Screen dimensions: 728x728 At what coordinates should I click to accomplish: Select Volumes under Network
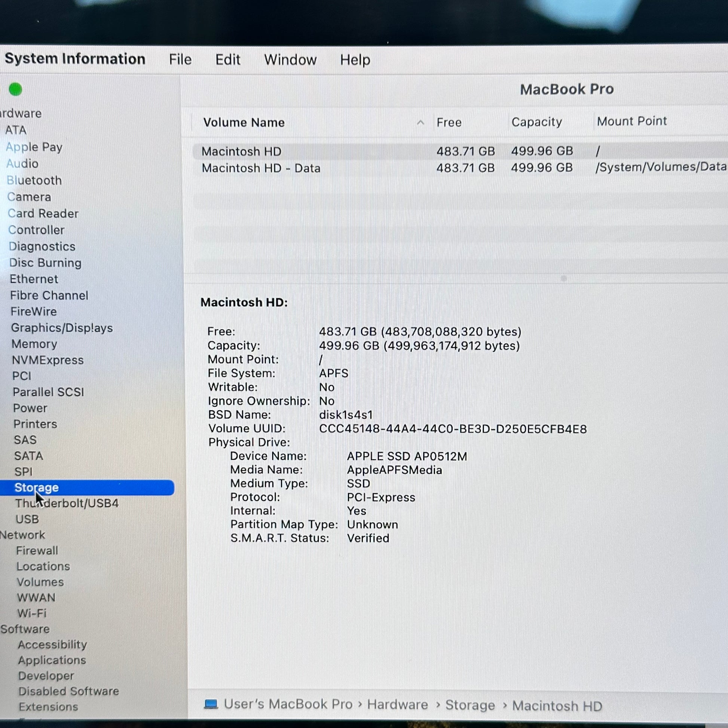pos(40,582)
